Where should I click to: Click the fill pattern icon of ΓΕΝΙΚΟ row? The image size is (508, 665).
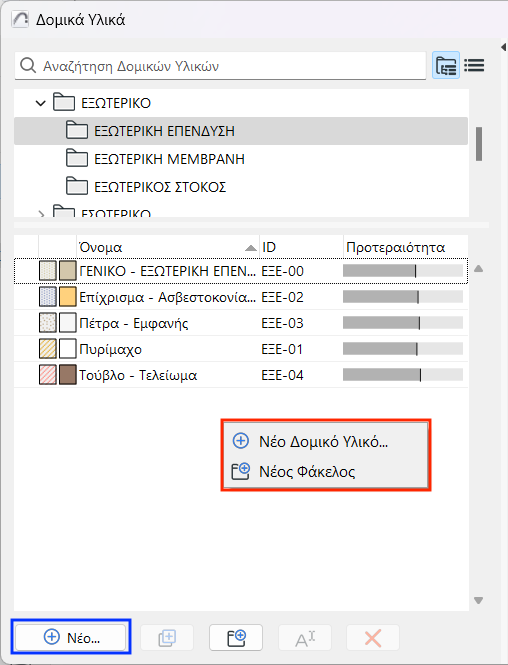point(48,271)
